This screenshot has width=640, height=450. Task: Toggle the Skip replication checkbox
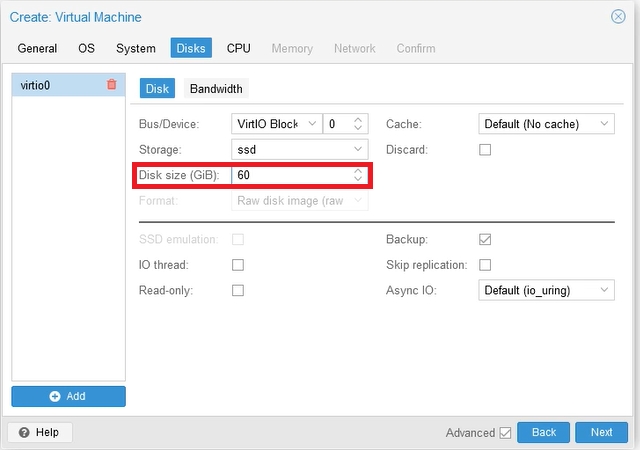click(x=485, y=265)
